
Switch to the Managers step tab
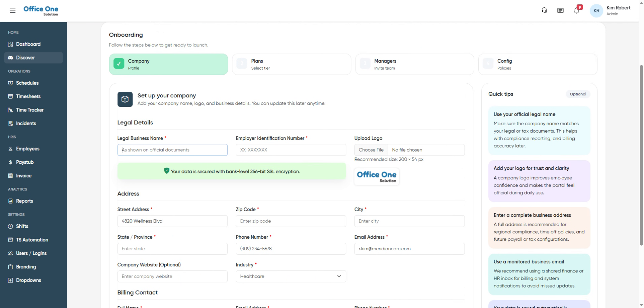(x=414, y=64)
